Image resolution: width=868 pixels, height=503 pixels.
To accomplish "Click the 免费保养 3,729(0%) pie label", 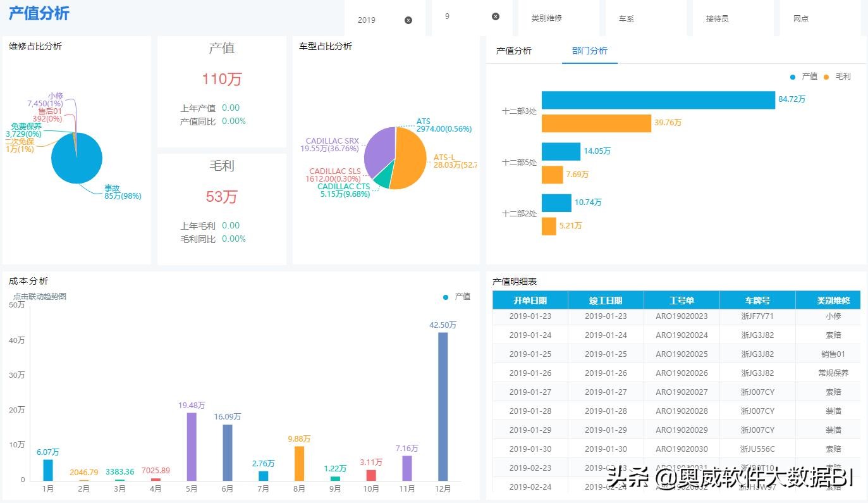I will click(23, 130).
